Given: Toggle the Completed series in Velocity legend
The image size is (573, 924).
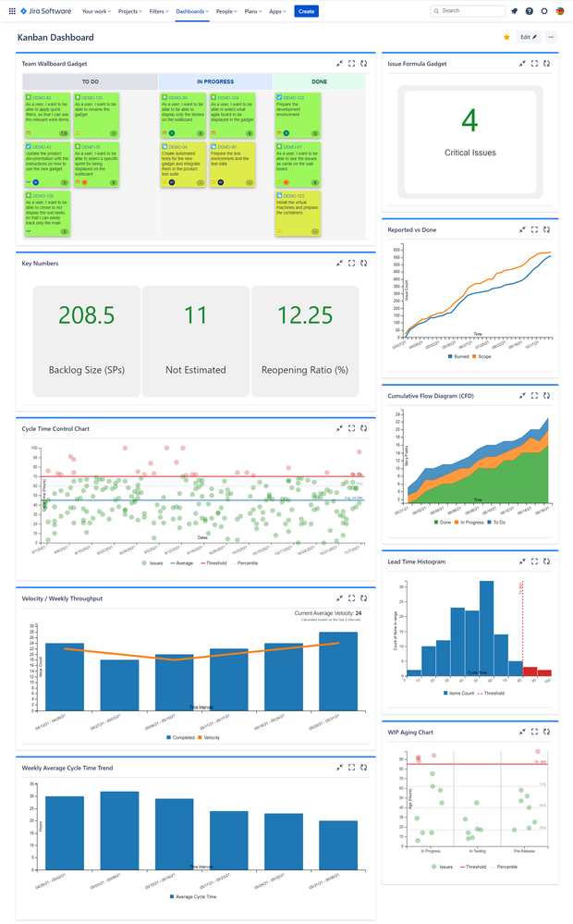Looking at the screenshot, I should click(181, 738).
